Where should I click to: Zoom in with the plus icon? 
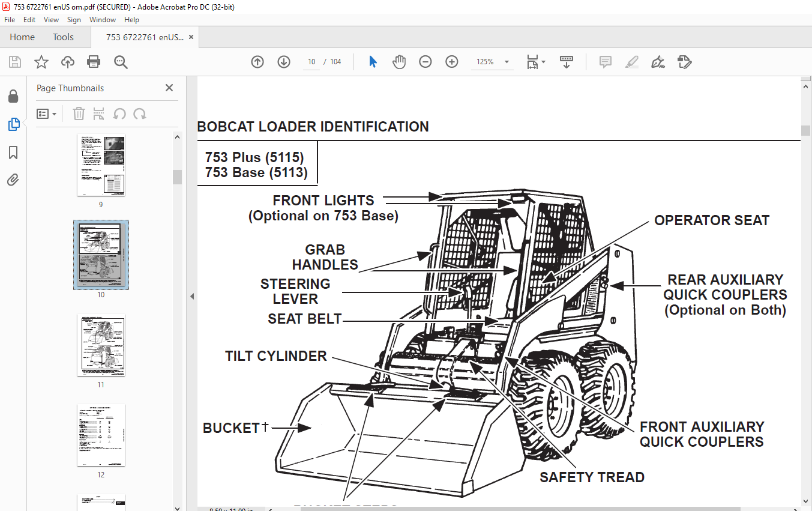click(x=452, y=62)
